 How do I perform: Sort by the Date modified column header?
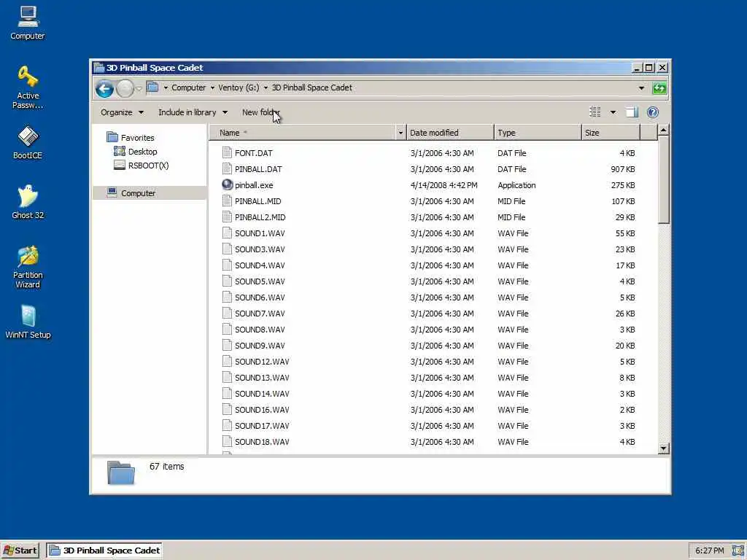450,133
